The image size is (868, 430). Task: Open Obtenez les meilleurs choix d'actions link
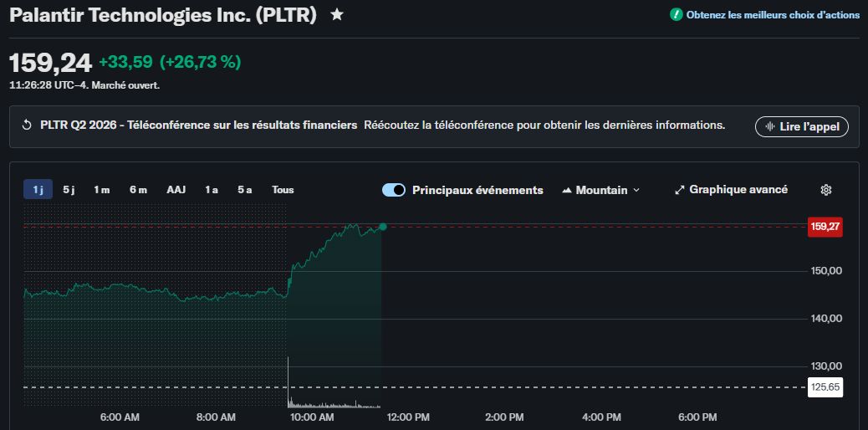(x=773, y=15)
